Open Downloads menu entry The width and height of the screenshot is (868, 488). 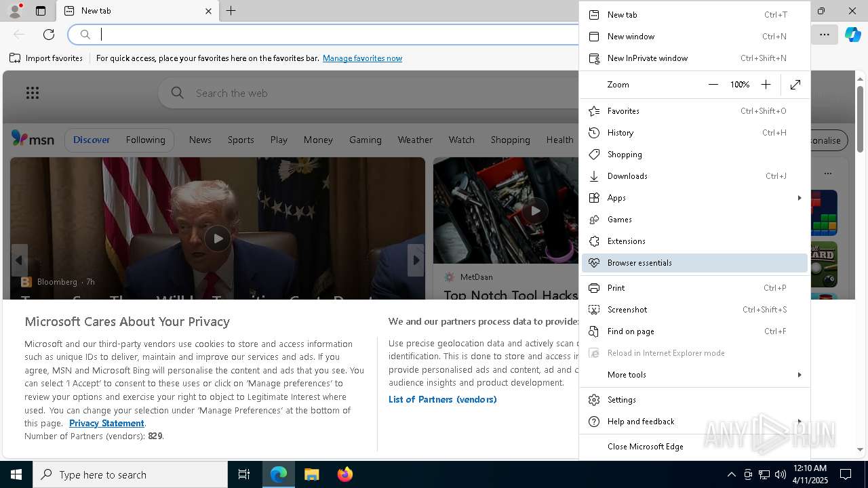tap(694, 176)
